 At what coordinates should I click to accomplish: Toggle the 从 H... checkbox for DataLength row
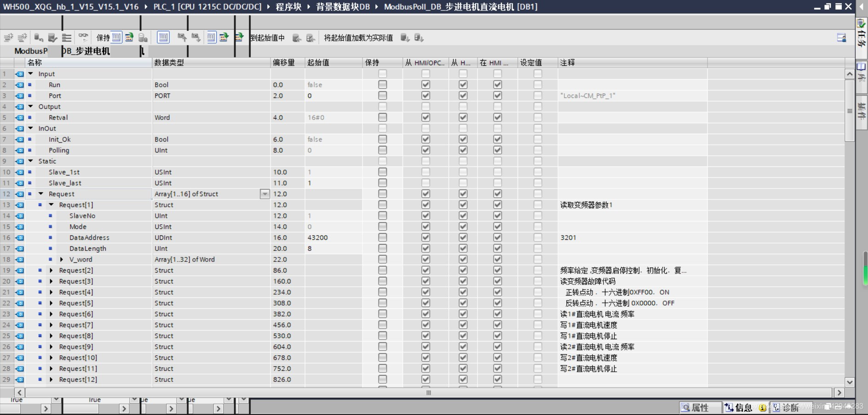463,249
